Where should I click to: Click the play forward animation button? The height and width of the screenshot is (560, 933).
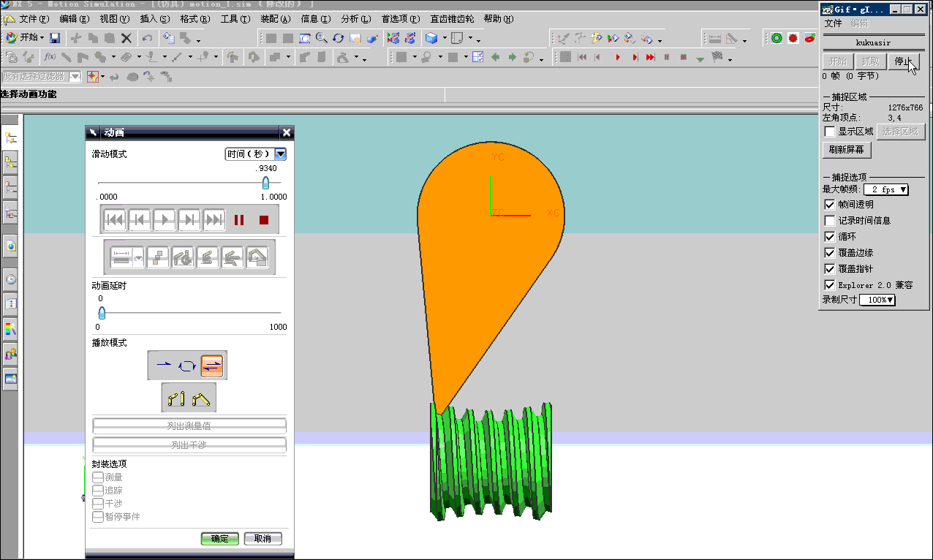point(165,219)
